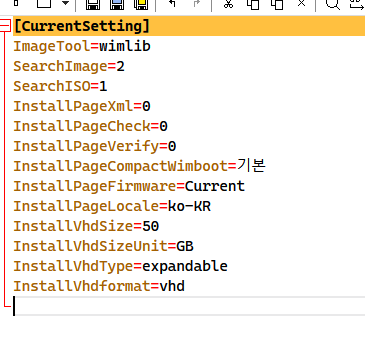The image size is (365, 363).
Task: Open the dropdown arrow beside the open-file icon
Action: (x=66, y=3)
